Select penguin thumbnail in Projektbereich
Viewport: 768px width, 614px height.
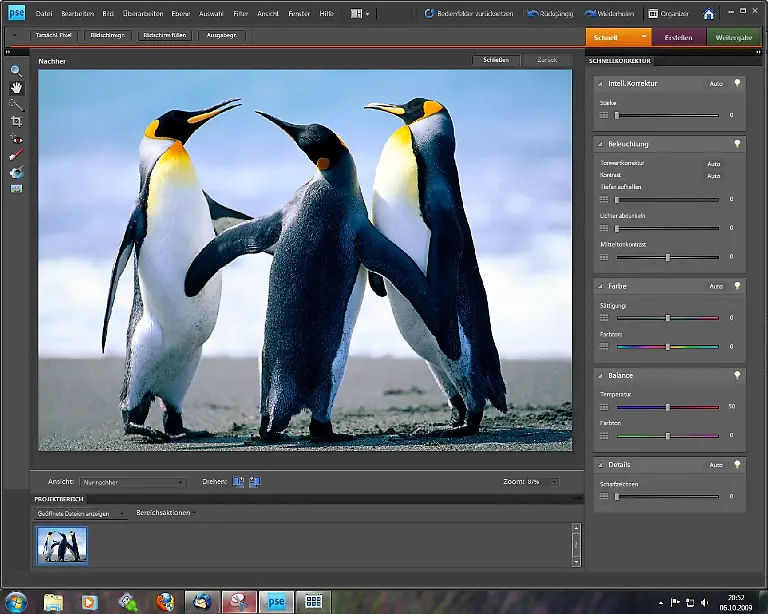point(62,545)
